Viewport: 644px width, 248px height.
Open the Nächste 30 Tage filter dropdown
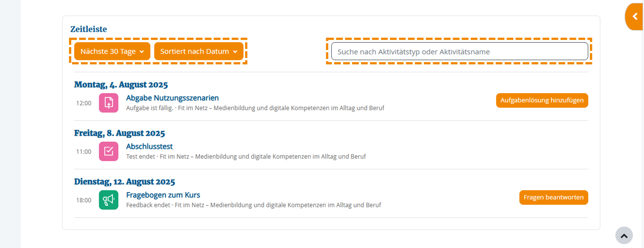click(x=111, y=51)
